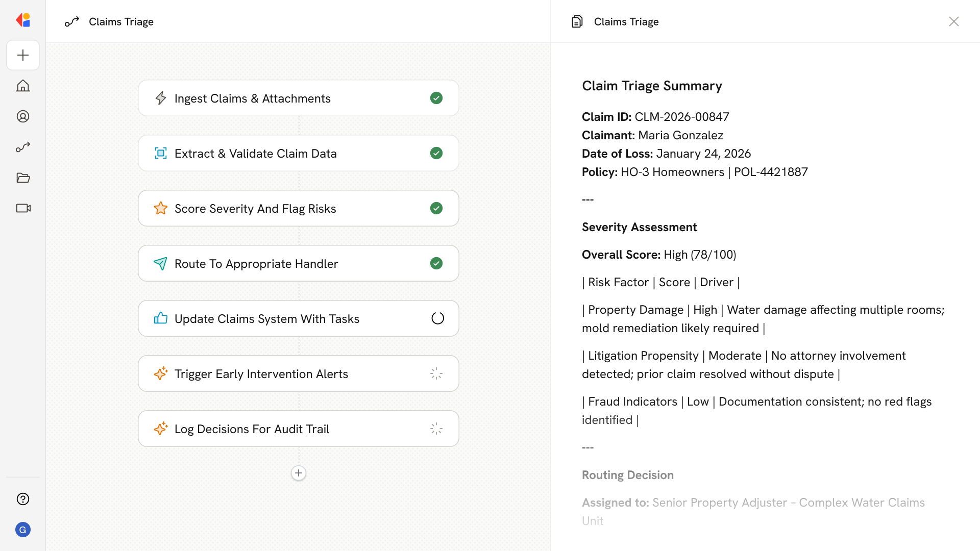980x551 pixels.
Task: Open the help question mark icon
Action: click(23, 499)
